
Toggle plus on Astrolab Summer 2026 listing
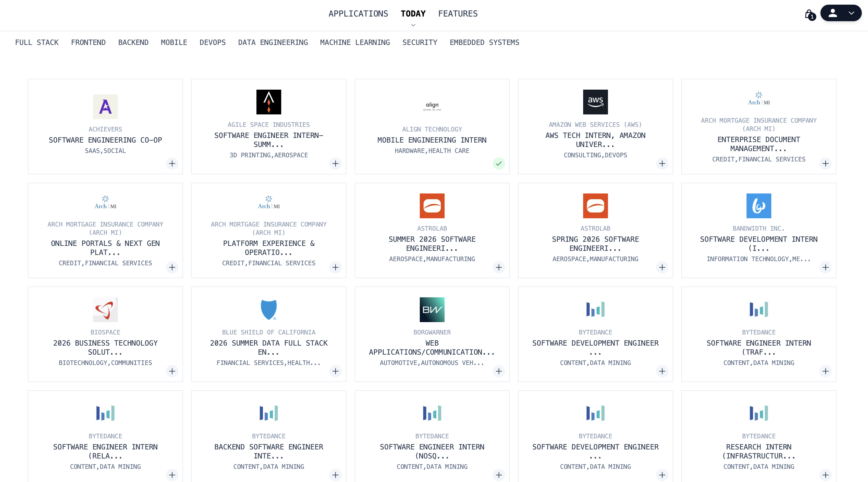(x=499, y=267)
